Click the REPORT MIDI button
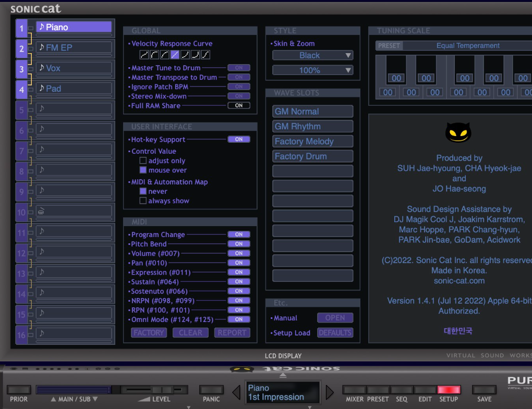Screen dimensions: 532x409 click(232, 333)
